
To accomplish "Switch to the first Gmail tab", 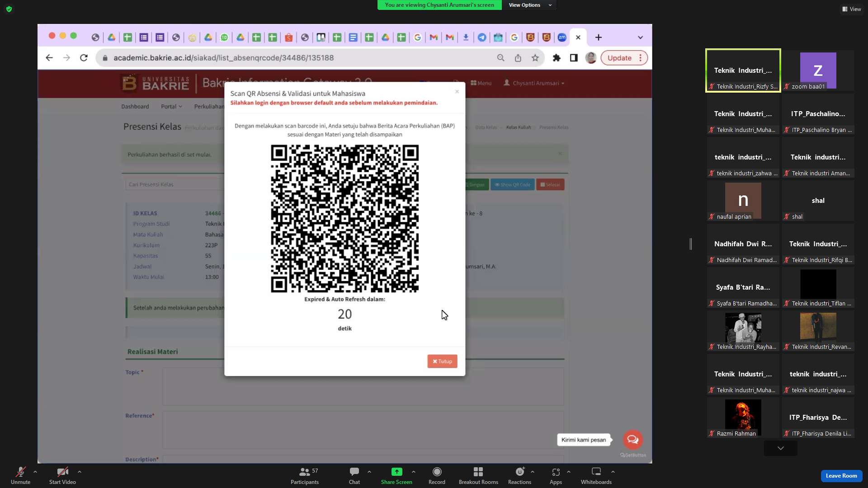I will [x=434, y=38].
